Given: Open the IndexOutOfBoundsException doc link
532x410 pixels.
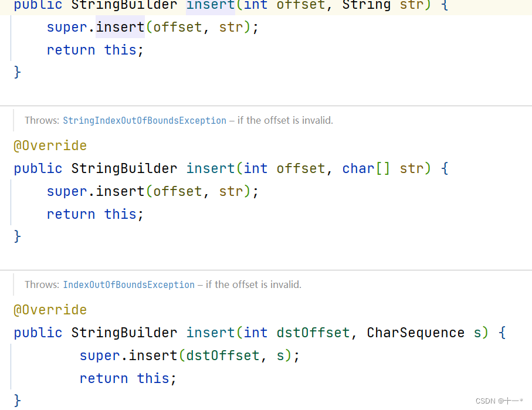Looking at the screenshot, I should 129,284.
